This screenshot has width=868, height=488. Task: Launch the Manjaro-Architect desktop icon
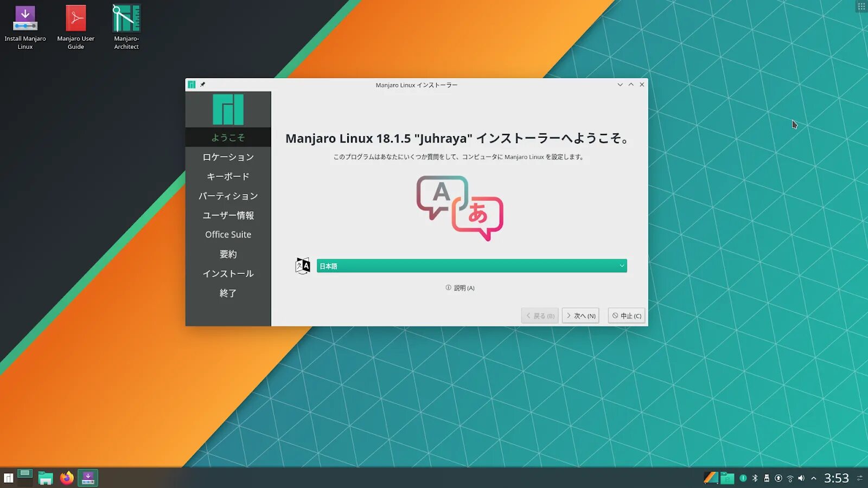(126, 27)
